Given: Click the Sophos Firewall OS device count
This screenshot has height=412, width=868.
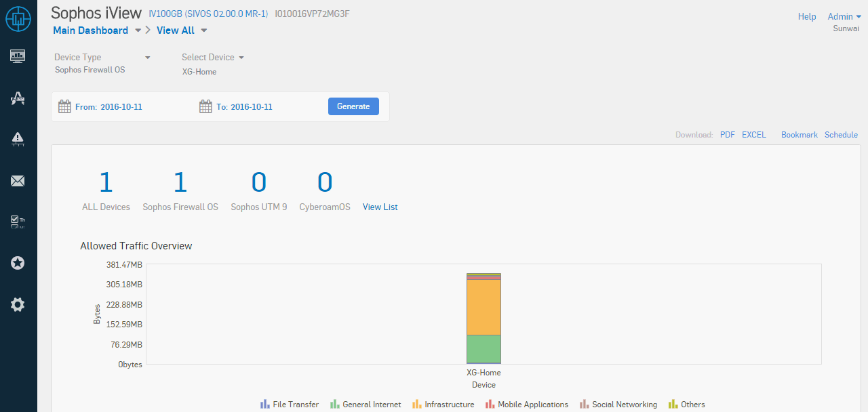Looking at the screenshot, I should (180, 182).
